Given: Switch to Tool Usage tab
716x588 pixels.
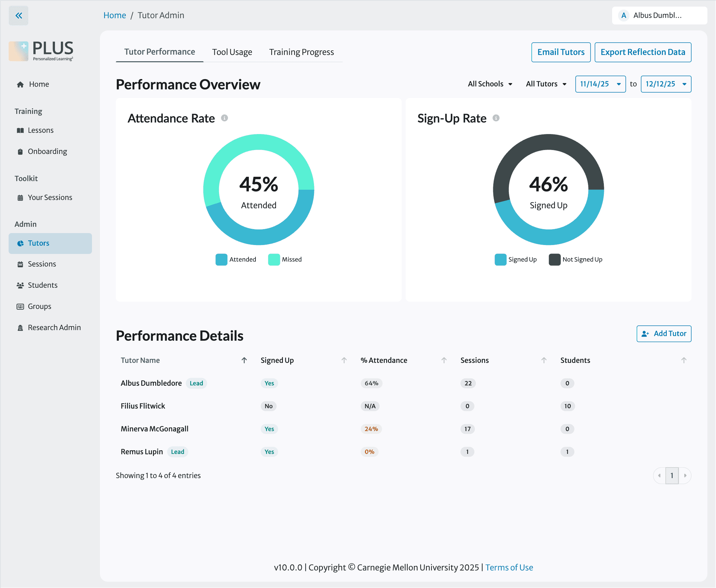Looking at the screenshot, I should pyautogui.click(x=232, y=52).
